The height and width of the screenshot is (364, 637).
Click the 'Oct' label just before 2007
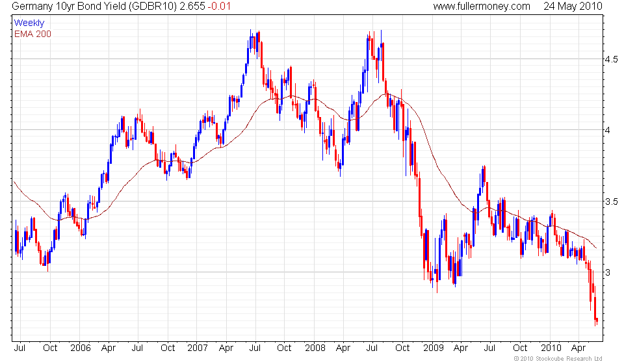(168, 348)
